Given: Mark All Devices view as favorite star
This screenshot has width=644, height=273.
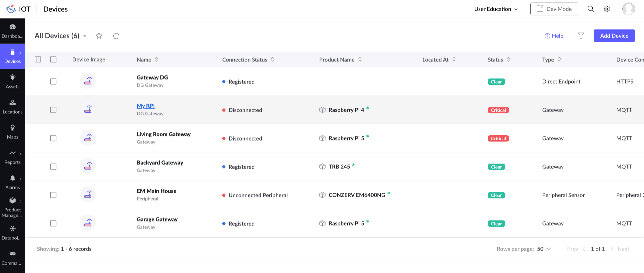Looking at the screenshot, I should pyautogui.click(x=99, y=36).
